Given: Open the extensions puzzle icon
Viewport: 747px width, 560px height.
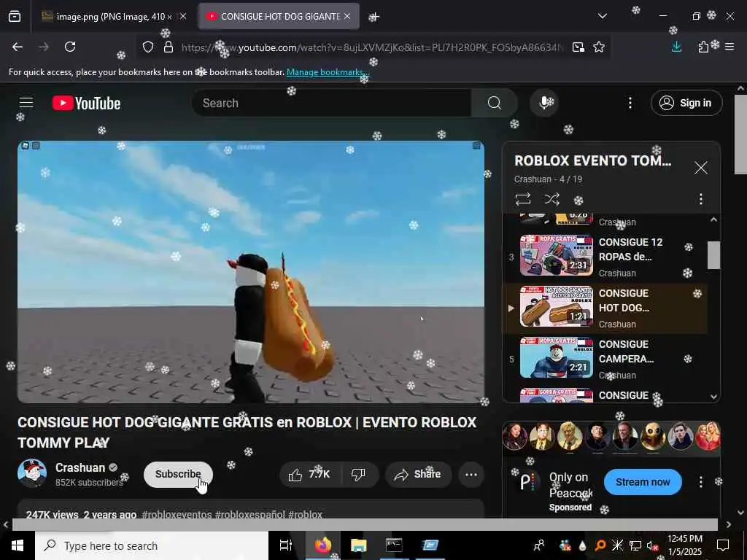Looking at the screenshot, I should 703,47.
